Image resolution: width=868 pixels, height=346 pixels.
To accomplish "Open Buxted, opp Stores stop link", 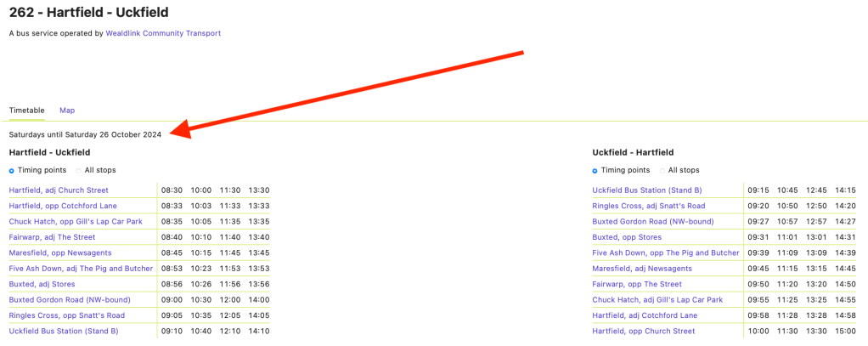I will (x=626, y=237).
